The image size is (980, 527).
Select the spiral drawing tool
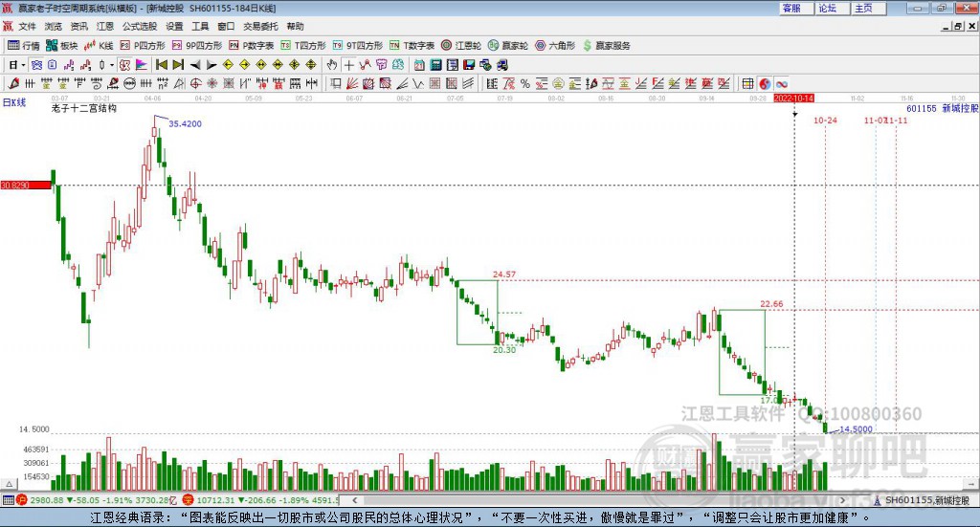click(97, 83)
